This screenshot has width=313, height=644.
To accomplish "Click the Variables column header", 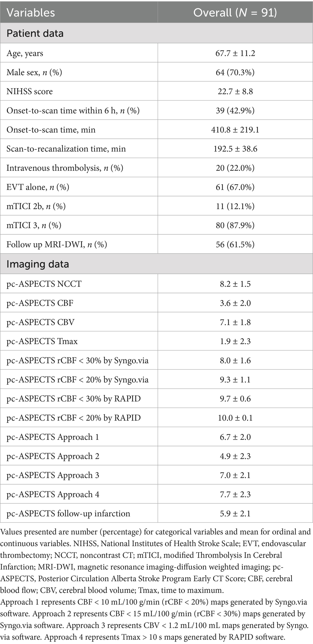I will (31, 12).
